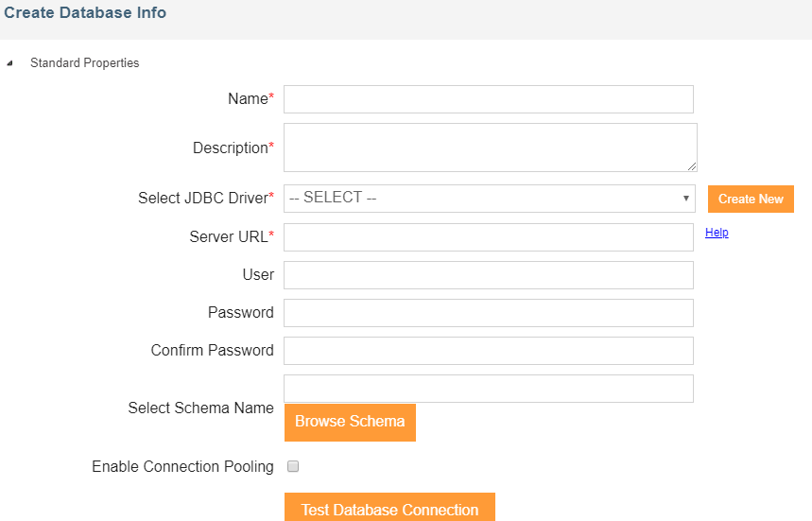Click the Confirm Password label text
Image resolution: width=812 pixels, height=521 pixels.
(212, 350)
